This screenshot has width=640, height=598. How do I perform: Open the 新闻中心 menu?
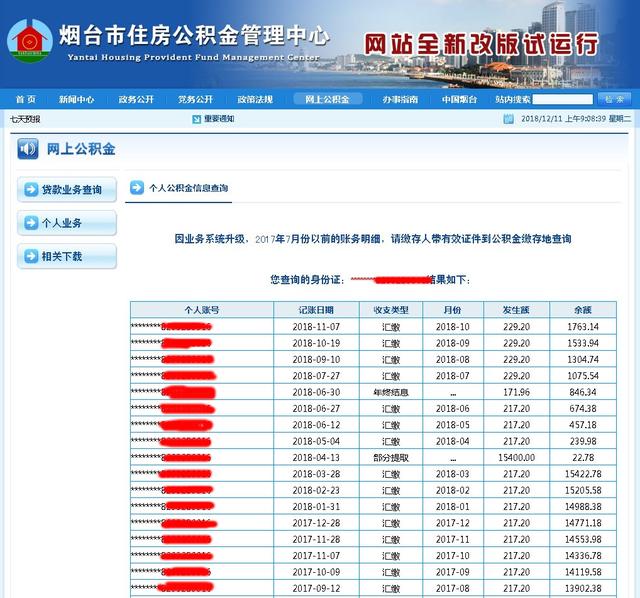coord(76,99)
